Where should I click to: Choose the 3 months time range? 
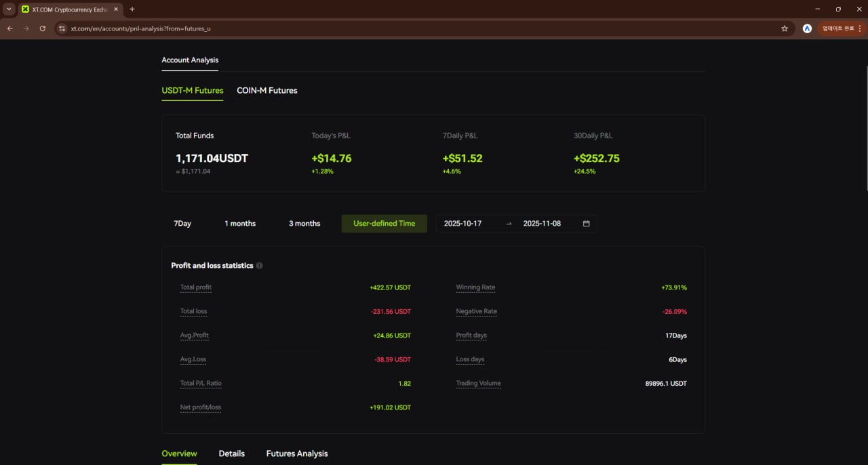[x=304, y=224]
